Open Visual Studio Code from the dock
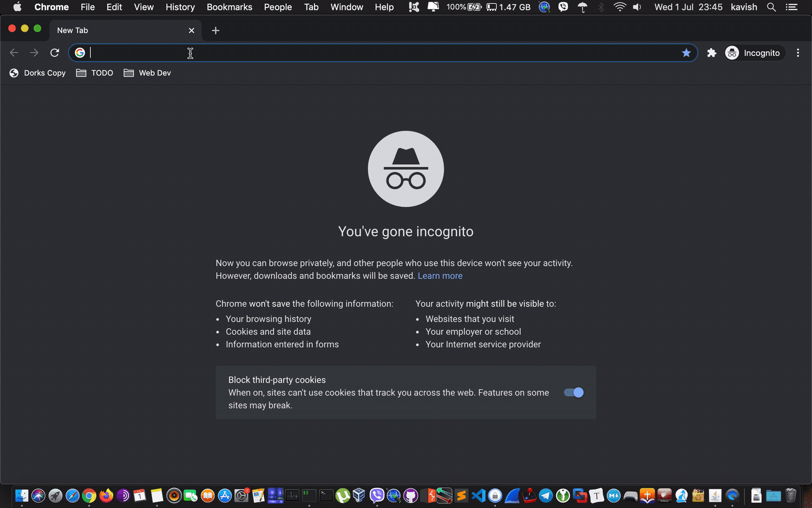The width and height of the screenshot is (812, 508). click(x=478, y=496)
